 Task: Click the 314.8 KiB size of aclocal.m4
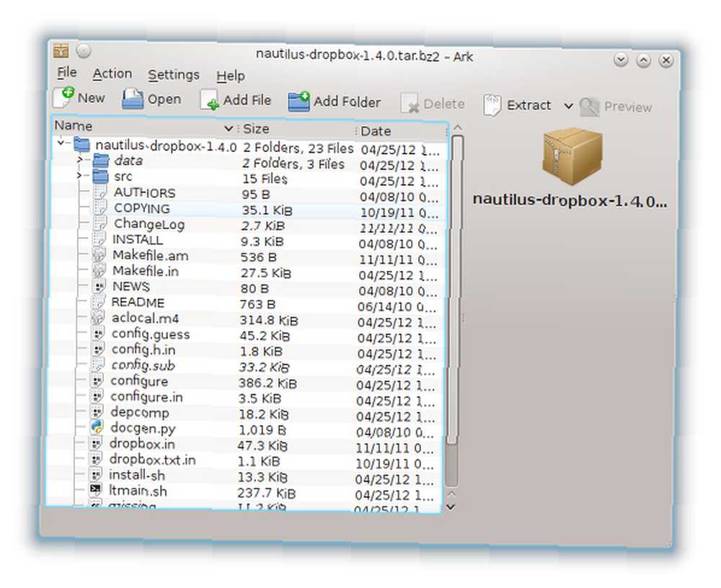(268, 321)
